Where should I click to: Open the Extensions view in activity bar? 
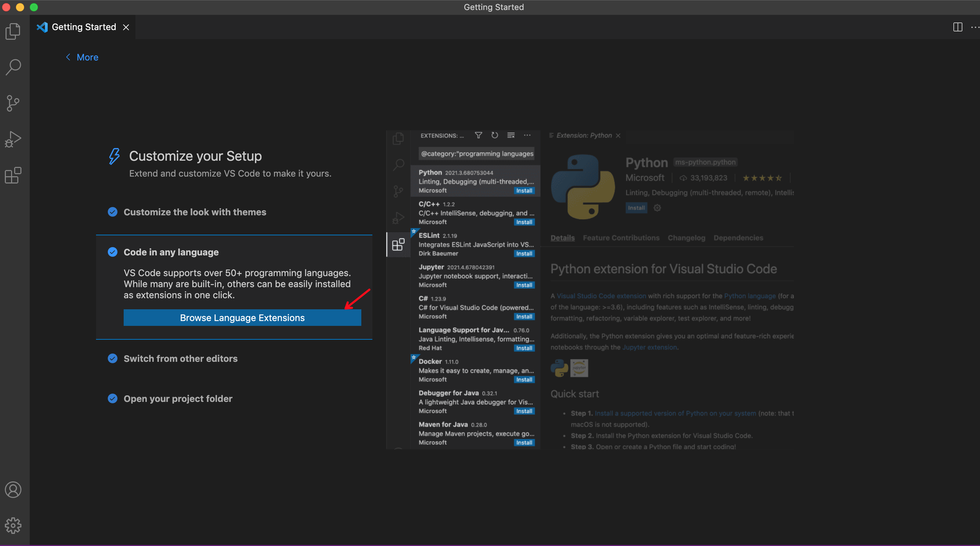point(13,176)
